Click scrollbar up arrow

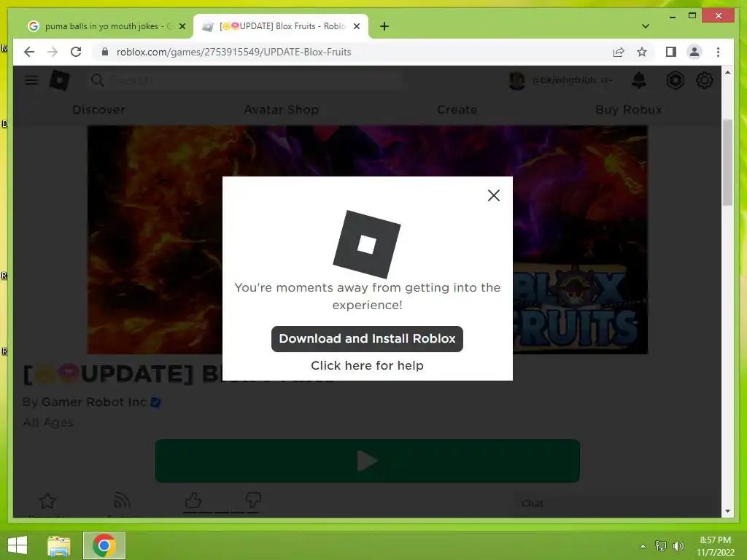pos(727,72)
